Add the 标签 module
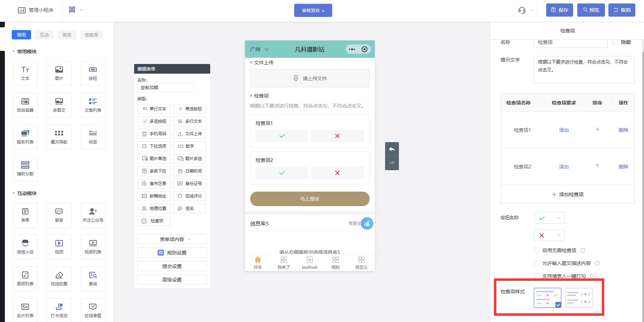The height and width of the screenshot is (322, 644). tap(93, 137)
